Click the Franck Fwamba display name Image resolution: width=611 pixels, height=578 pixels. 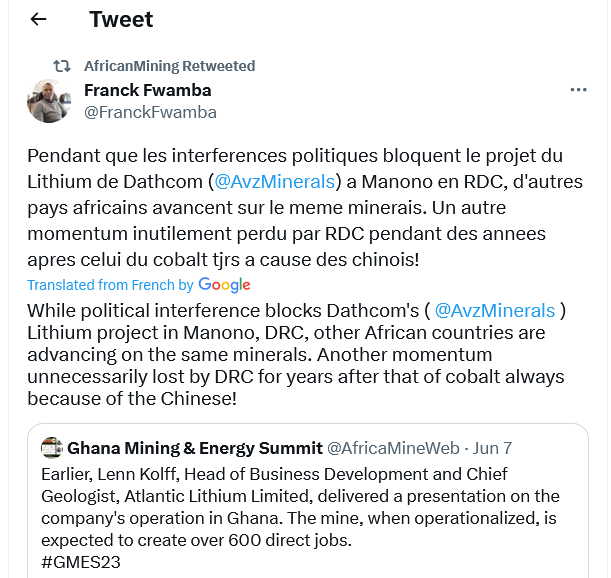click(x=147, y=90)
